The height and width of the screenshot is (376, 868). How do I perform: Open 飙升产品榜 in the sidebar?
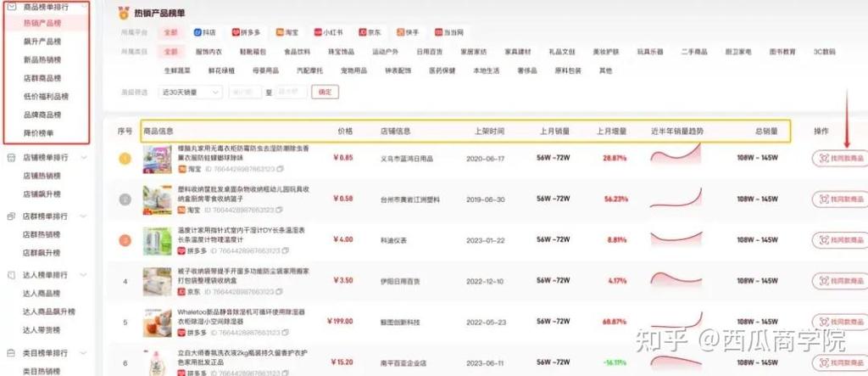[x=42, y=42]
